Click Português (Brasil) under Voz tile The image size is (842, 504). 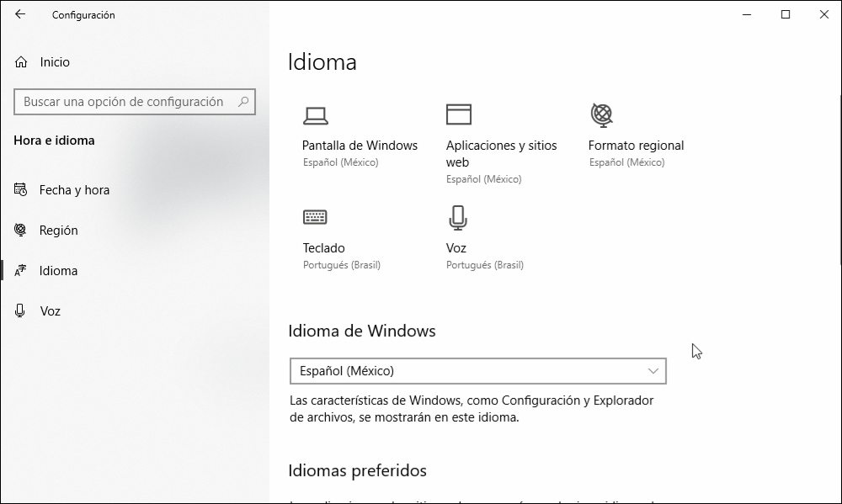click(485, 265)
